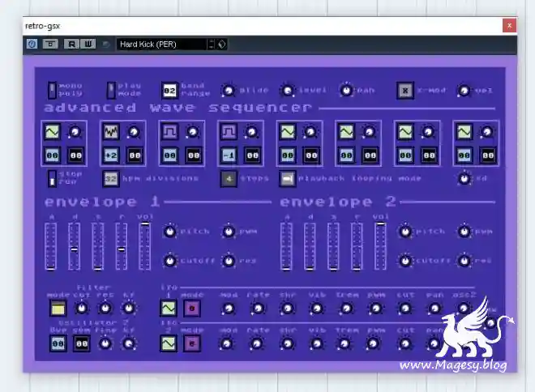
Task: Click the filter mode icon
Action: coord(58,309)
